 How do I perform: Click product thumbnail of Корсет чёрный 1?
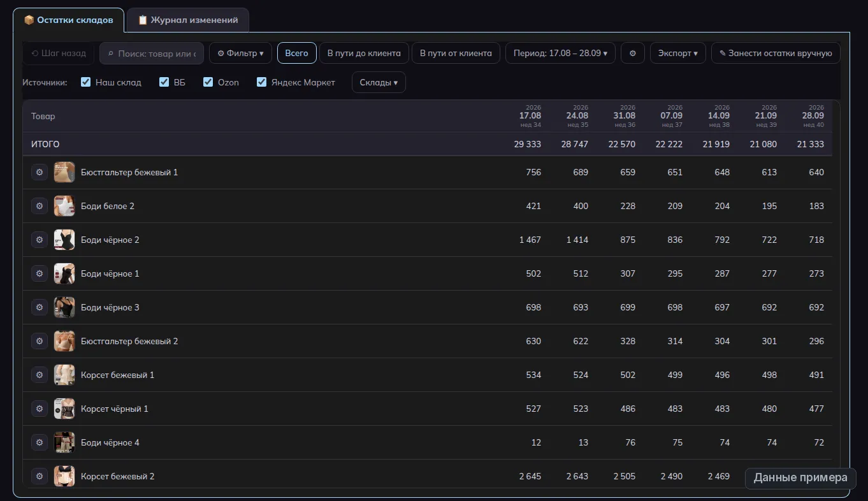tap(64, 409)
